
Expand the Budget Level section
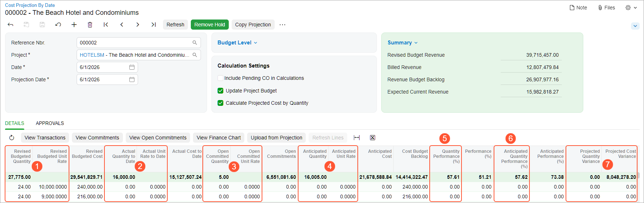237,43
